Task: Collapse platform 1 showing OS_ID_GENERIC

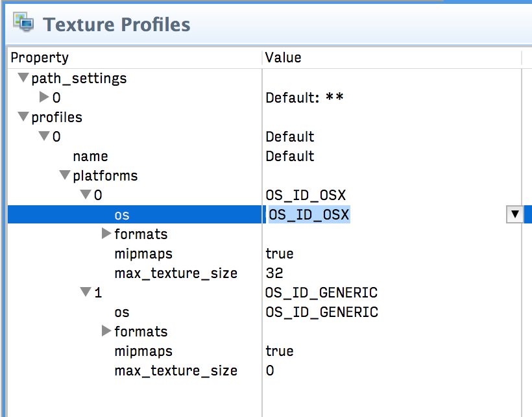Action: [x=85, y=292]
